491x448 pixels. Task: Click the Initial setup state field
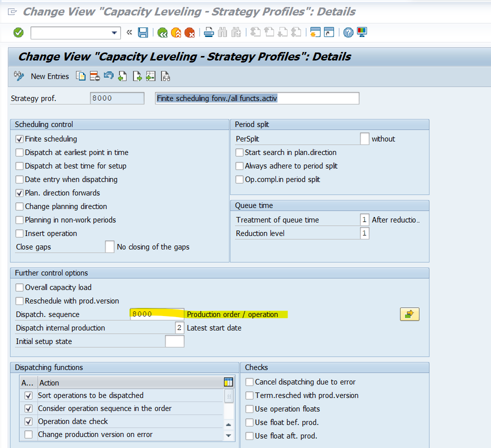[174, 341]
